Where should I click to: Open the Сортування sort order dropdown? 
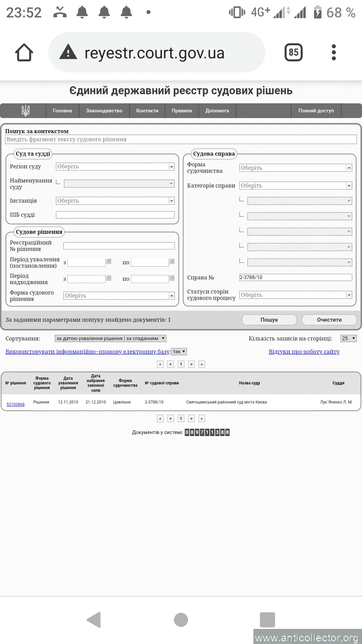[110, 338]
